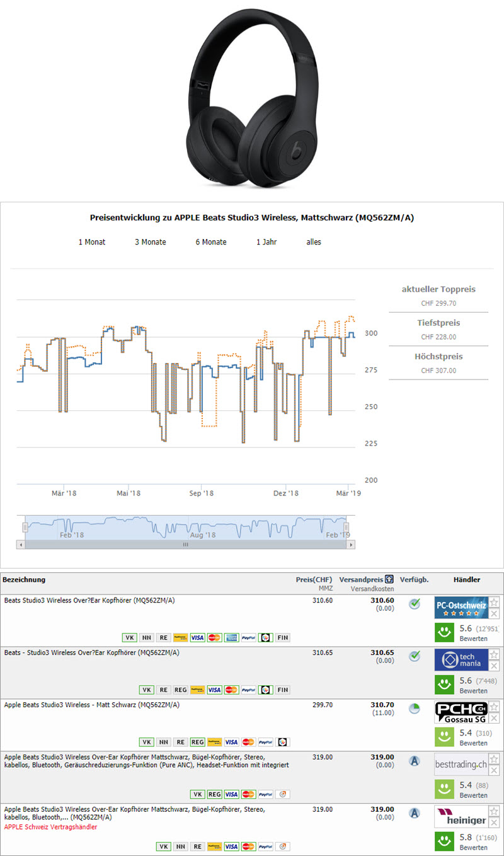Open the besttrading.ch dealer logo
This screenshot has height=856, width=504.
coord(461,764)
